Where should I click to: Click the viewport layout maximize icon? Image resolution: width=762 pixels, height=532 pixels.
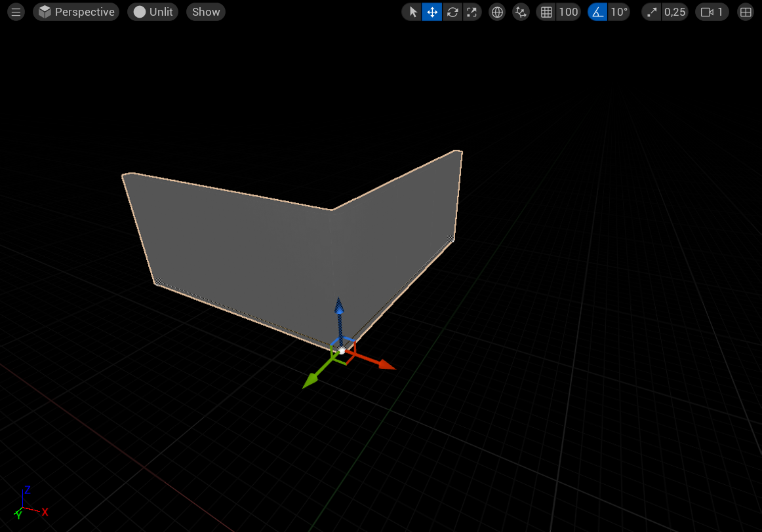click(746, 12)
